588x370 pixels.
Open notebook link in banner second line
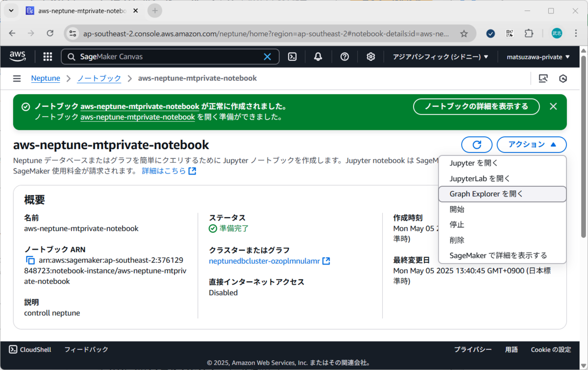click(x=138, y=117)
